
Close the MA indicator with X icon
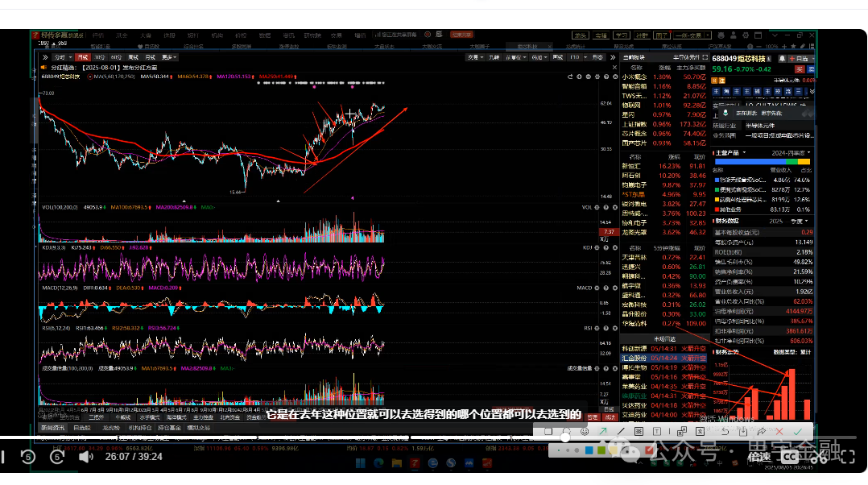(615, 77)
